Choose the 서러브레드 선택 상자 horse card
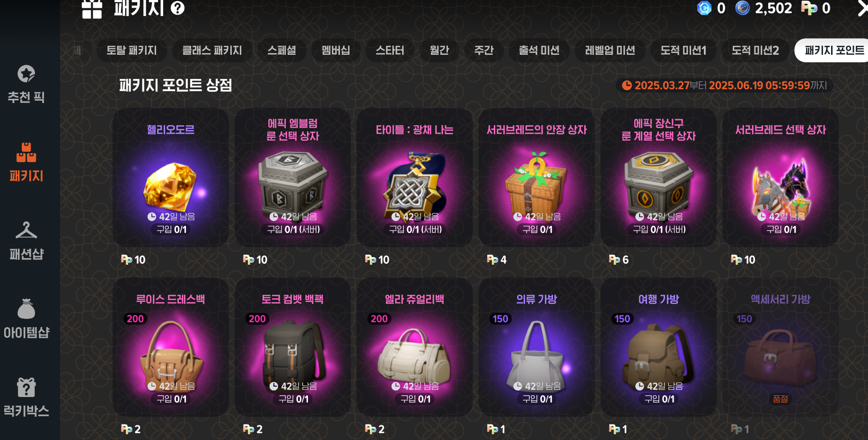Screen dimensions: 868x440 pos(780,178)
